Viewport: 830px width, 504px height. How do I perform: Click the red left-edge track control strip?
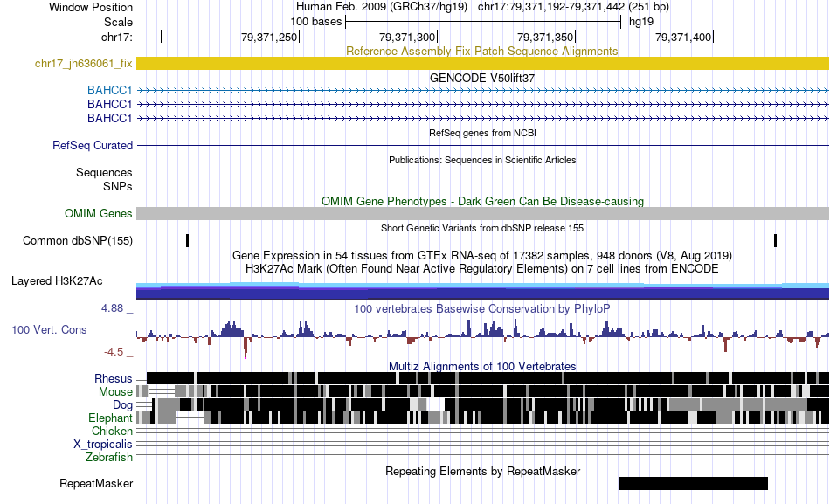tap(135, 252)
